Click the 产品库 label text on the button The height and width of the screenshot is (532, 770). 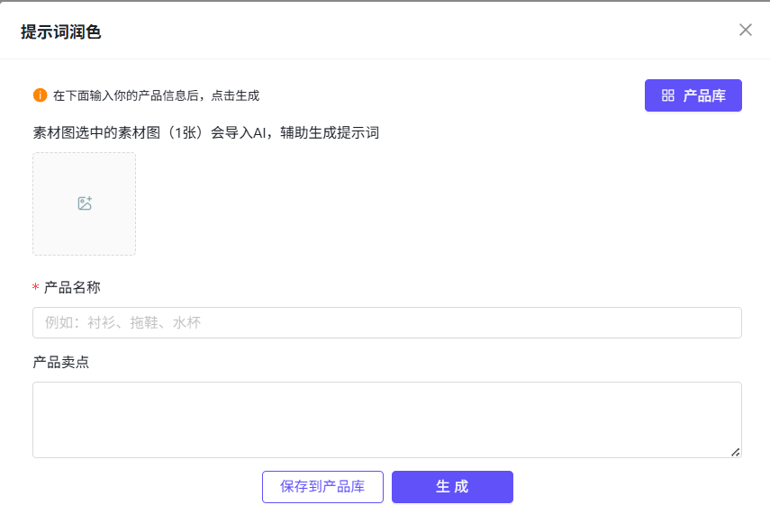pyautogui.click(x=704, y=95)
